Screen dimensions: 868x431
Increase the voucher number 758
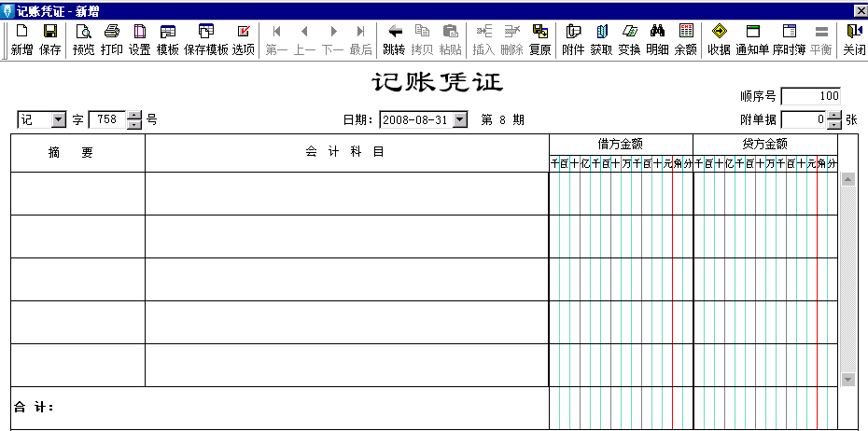pyautogui.click(x=135, y=116)
